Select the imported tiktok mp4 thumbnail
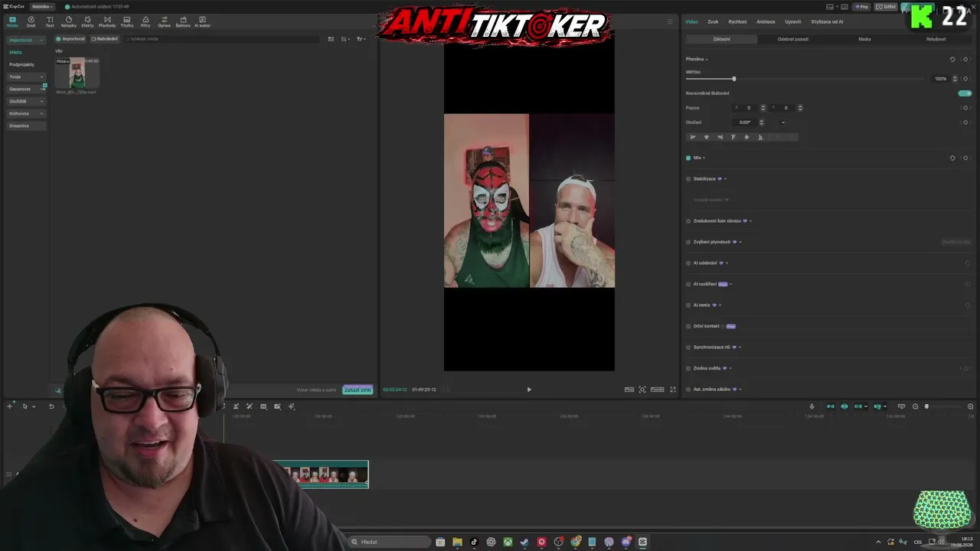 pos(77,73)
